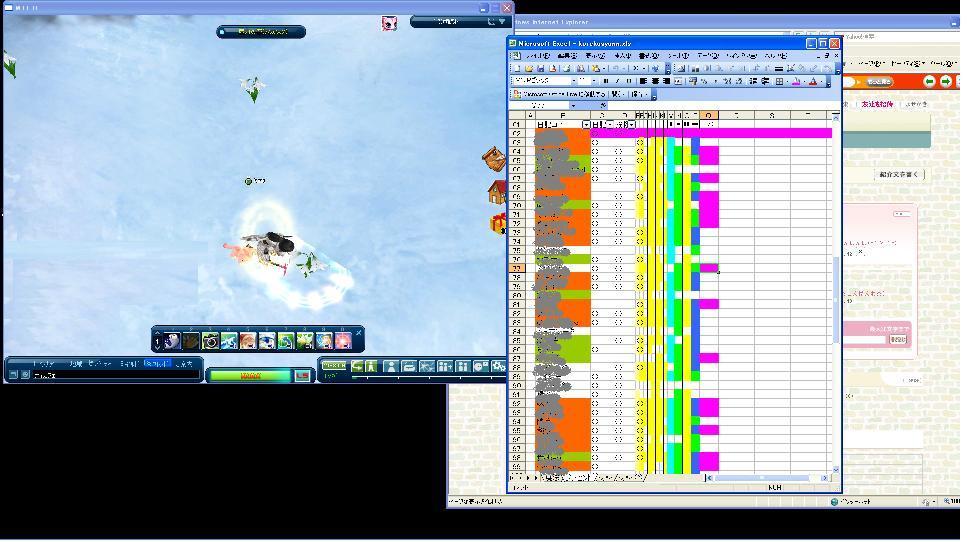Viewport: 967px width, 542px height.
Task: Open the Edit menu in Excel
Action: (567, 55)
